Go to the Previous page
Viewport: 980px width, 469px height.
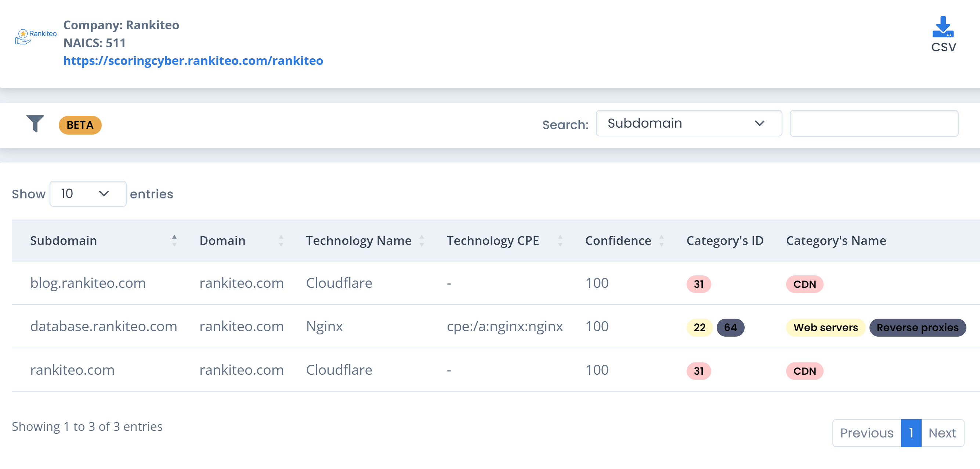click(866, 432)
